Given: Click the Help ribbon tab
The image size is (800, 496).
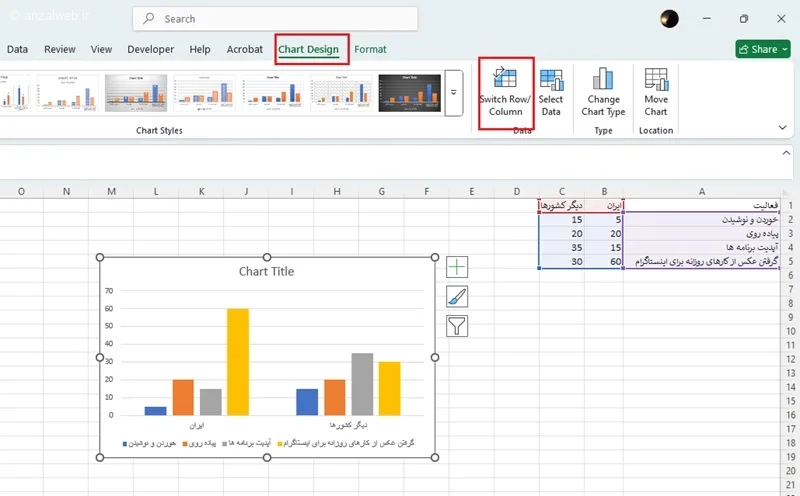Looking at the screenshot, I should [200, 49].
